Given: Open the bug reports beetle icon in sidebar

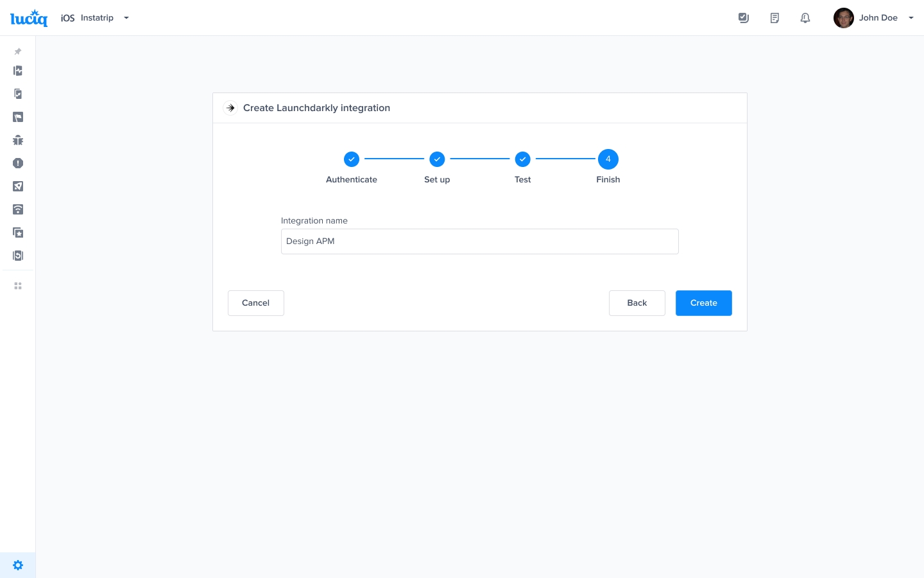Looking at the screenshot, I should click(x=18, y=140).
